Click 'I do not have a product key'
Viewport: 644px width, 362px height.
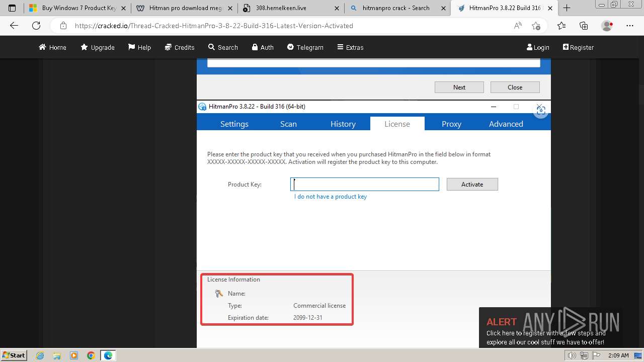pyautogui.click(x=331, y=197)
